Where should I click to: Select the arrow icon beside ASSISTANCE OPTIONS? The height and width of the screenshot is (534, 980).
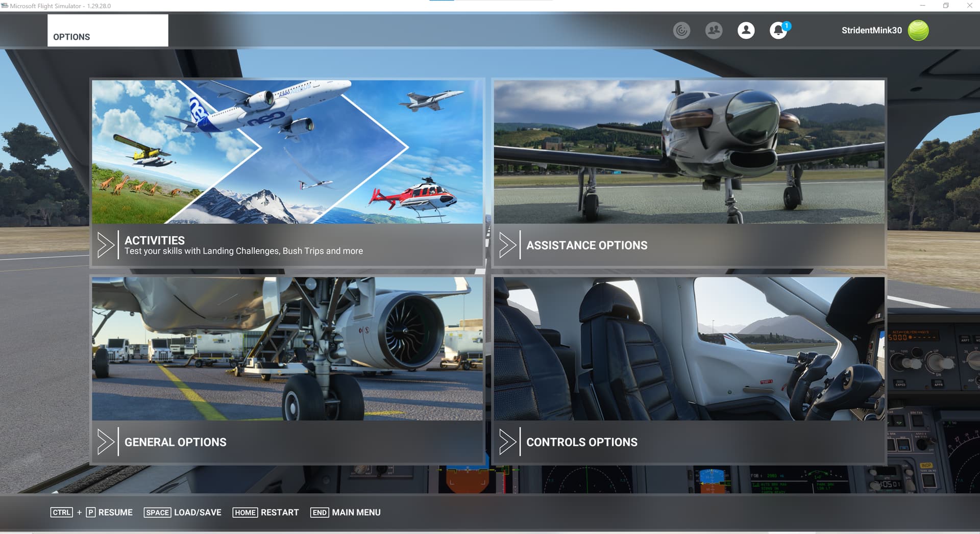508,245
